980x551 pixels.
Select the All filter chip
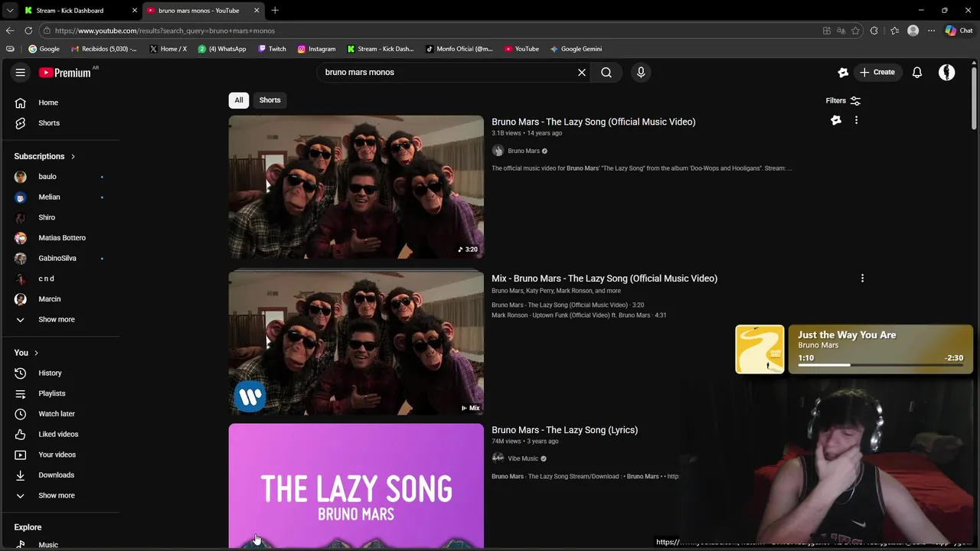coord(239,99)
